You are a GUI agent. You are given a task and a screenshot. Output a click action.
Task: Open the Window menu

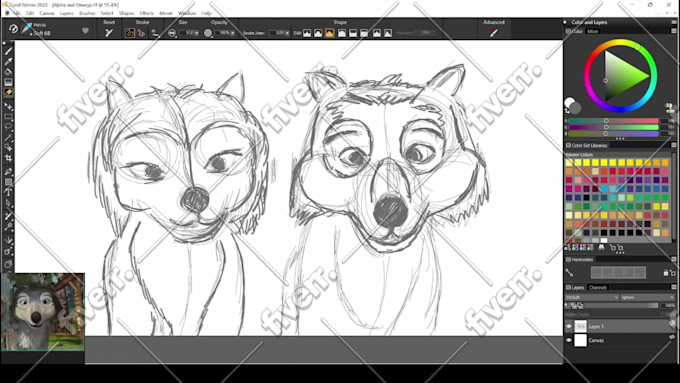pyautogui.click(x=187, y=13)
